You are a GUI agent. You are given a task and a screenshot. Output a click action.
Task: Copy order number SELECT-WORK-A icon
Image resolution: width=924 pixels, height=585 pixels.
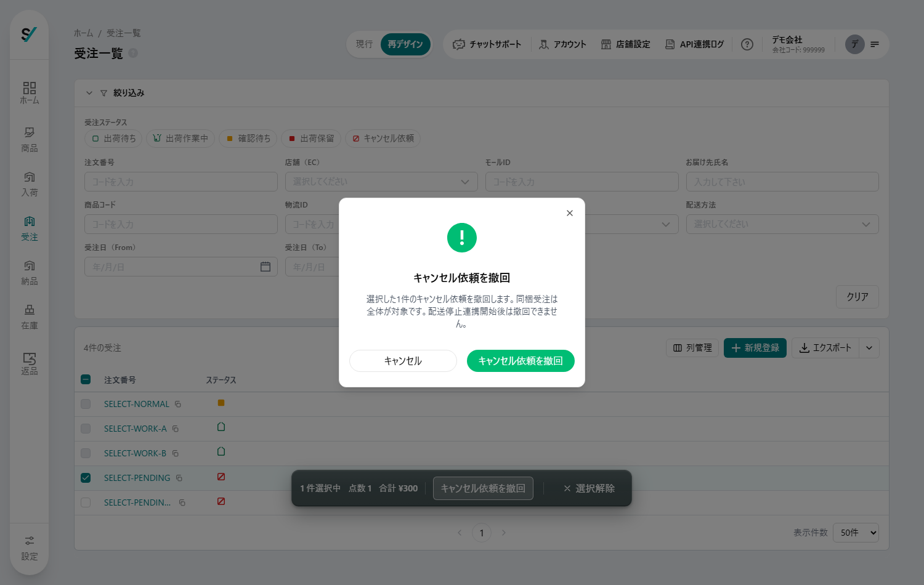click(176, 429)
